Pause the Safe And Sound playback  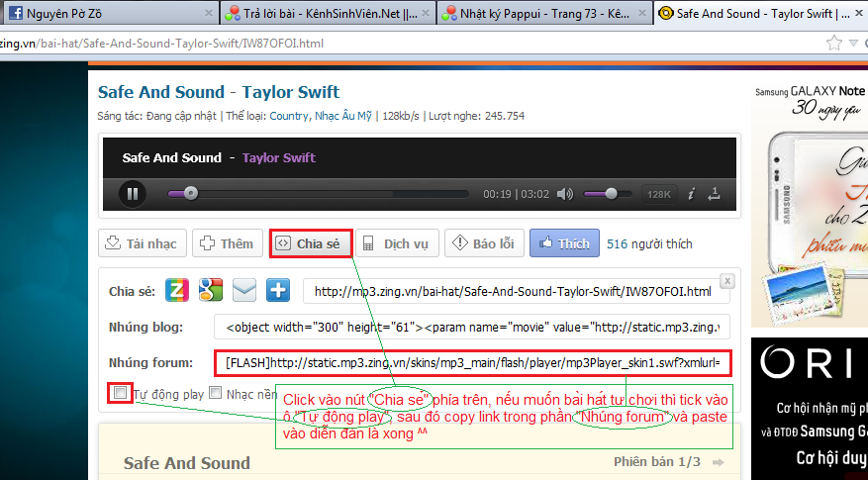(133, 194)
